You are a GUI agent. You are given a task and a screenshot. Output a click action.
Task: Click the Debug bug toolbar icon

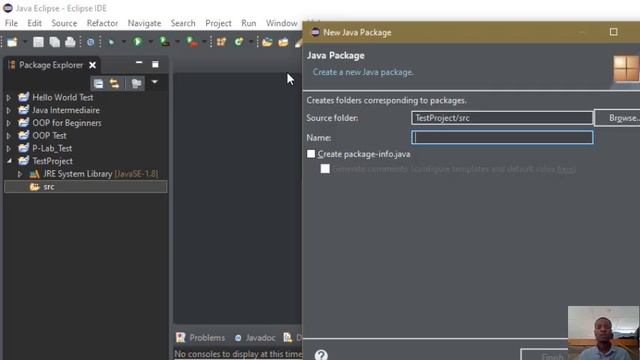click(x=111, y=42)
